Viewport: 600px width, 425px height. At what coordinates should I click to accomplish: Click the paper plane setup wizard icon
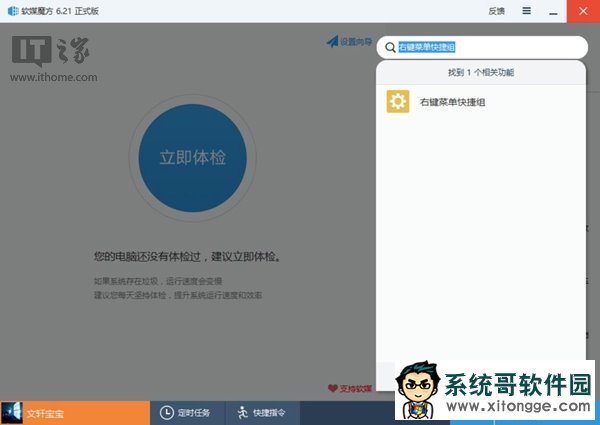[332, 42]
